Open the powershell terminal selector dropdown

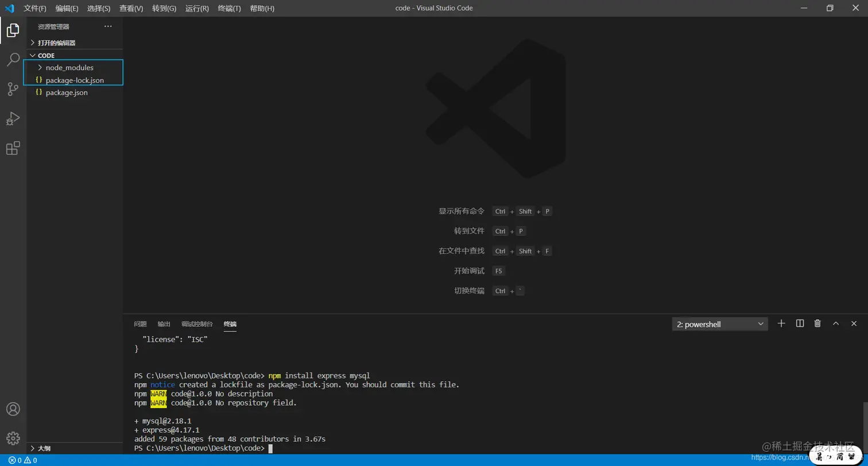(720, 324)
